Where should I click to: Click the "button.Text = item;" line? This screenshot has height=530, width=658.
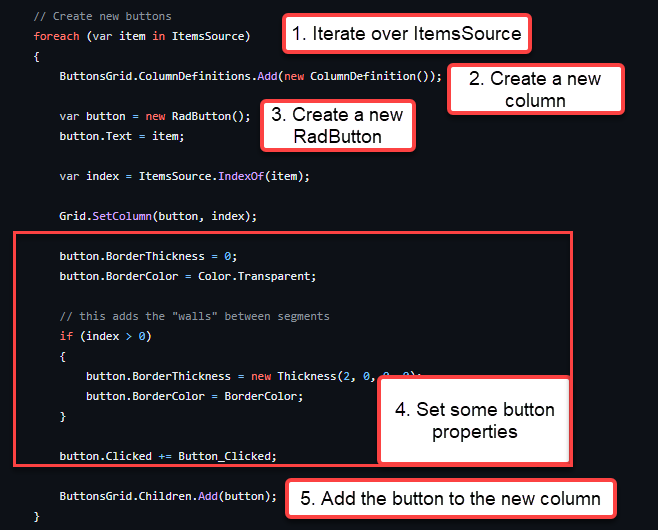tap(102, 136)
